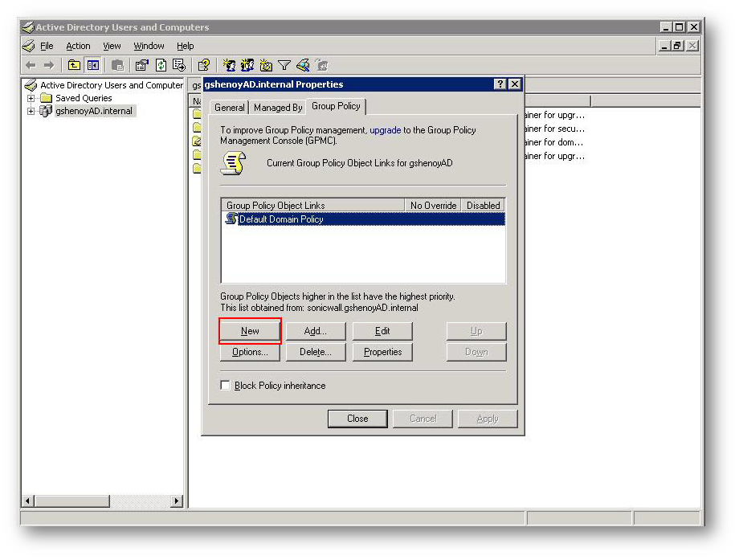Viewport: 739px width, 560px height.
Task: Select the Default Domain Policy entry
Action: click(281, 219)
